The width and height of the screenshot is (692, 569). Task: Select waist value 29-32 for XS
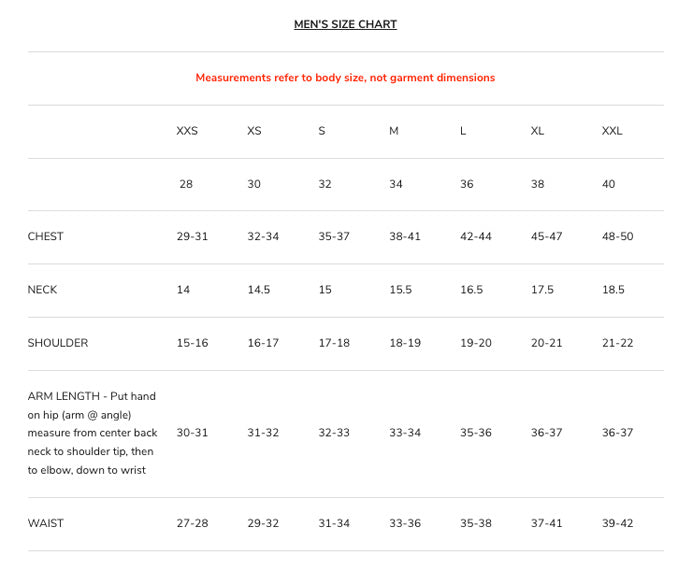263,523
